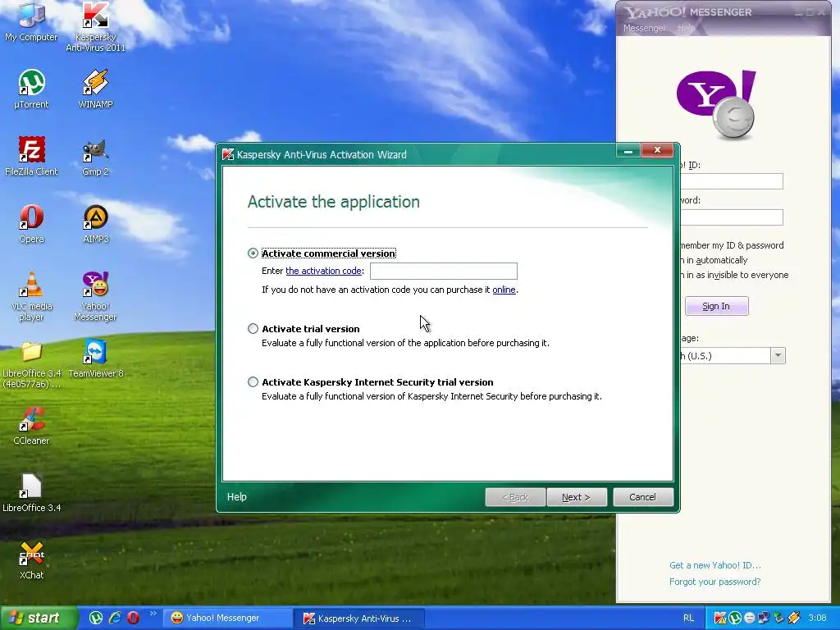Click the Safely Remove Hardware tray icon
The width and height of the screenshot is (840, 630).
tap(778, 619)
